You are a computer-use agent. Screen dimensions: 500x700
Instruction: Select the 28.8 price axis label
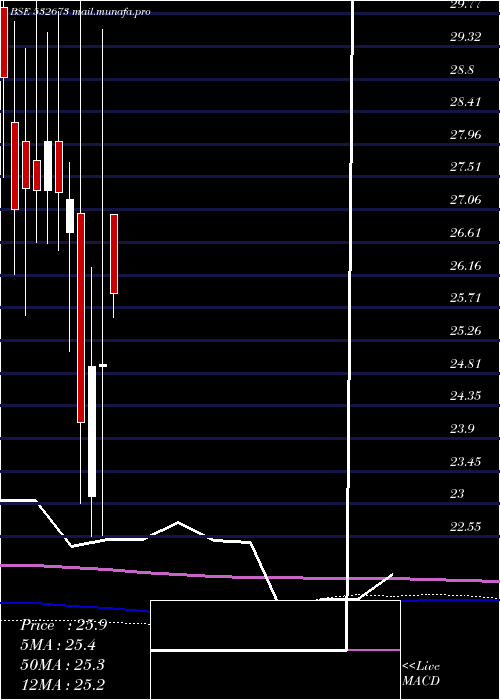pyautogui.click(x=462, y=70)
